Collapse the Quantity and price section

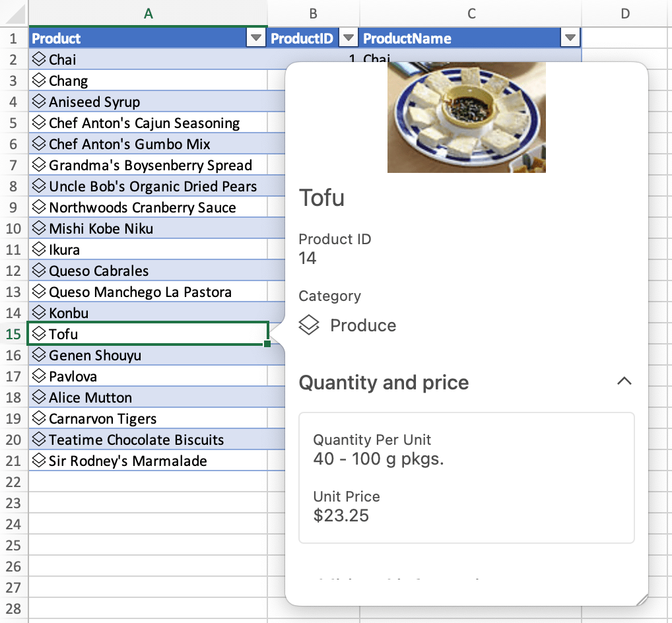[x=624, y=381]
